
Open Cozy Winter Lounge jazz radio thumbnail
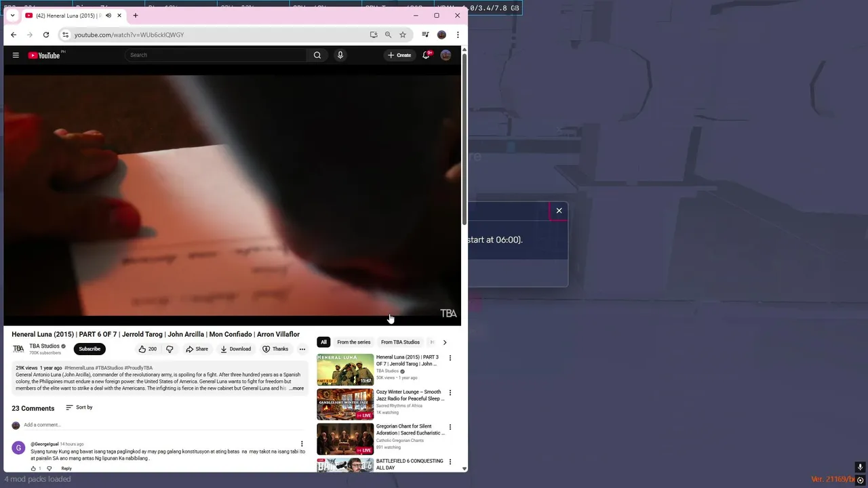coord(345,404)
